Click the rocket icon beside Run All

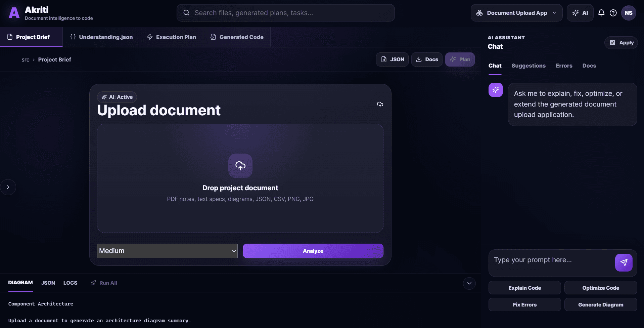tap(93, 283)
